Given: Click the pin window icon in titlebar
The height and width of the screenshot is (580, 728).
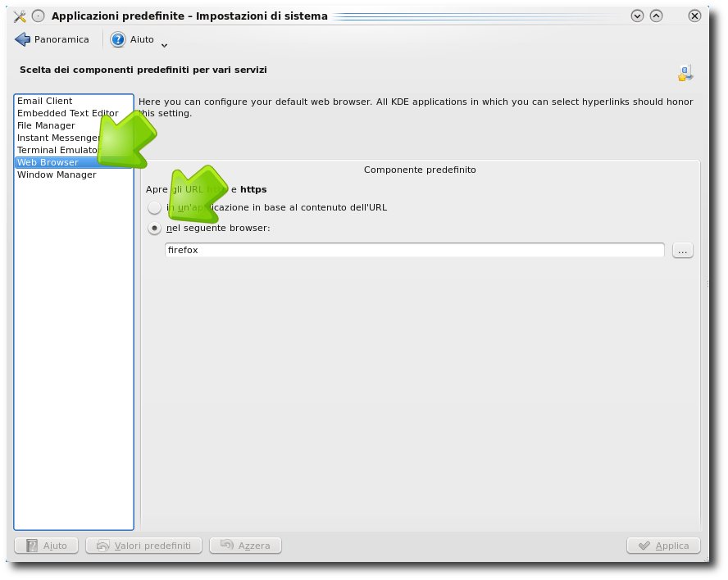Looking at the screenshot, I should coord(38,16).
